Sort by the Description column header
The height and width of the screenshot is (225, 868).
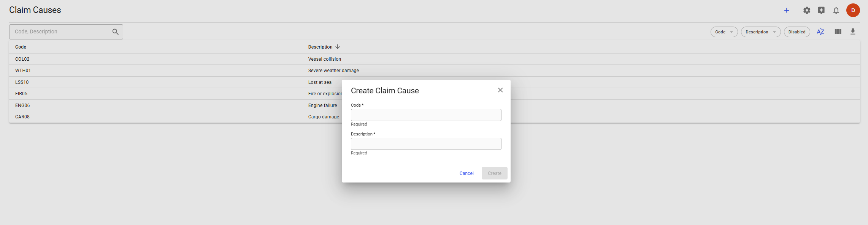click(321, 47)
